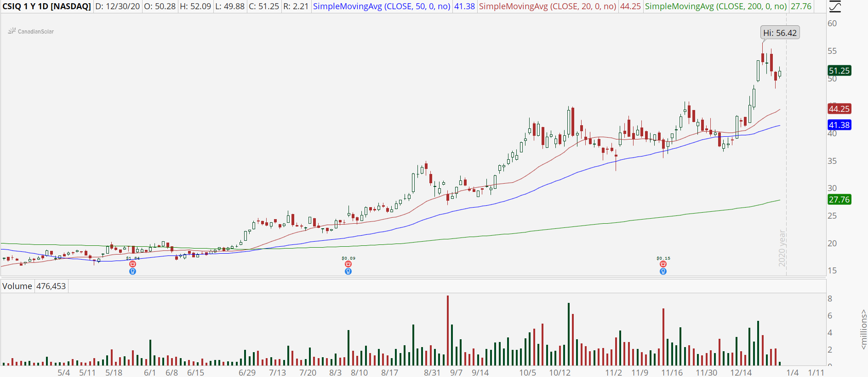Click the 10/12 date on time axis

(x=560, y=372)
